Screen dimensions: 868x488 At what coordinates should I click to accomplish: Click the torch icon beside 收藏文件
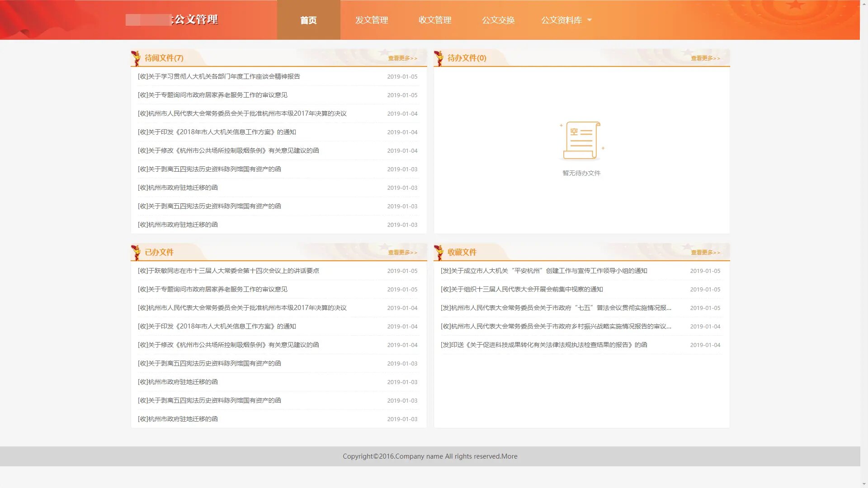tap(438, 253)
